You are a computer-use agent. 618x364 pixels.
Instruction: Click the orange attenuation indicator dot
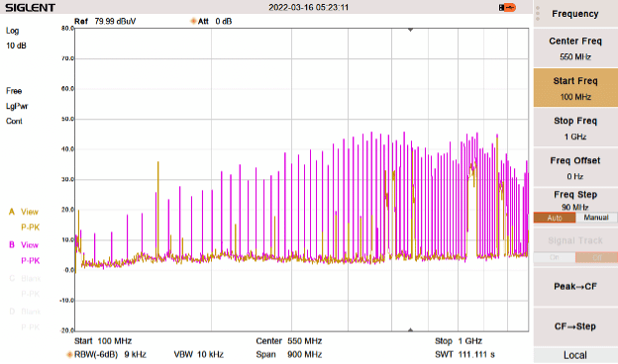[x=193, y=21]
